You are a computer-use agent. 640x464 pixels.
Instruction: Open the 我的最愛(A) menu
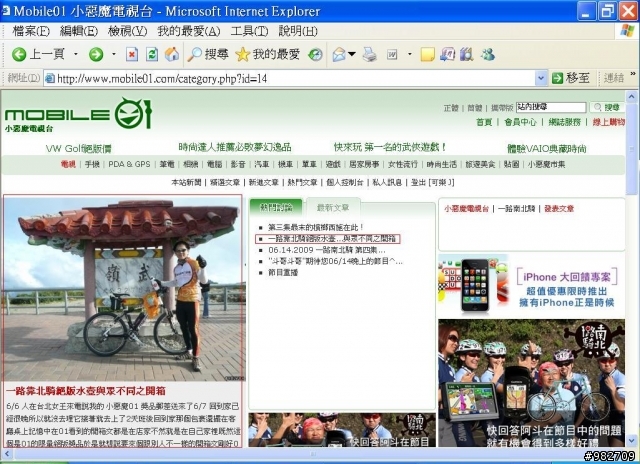[x=189, y=31]
